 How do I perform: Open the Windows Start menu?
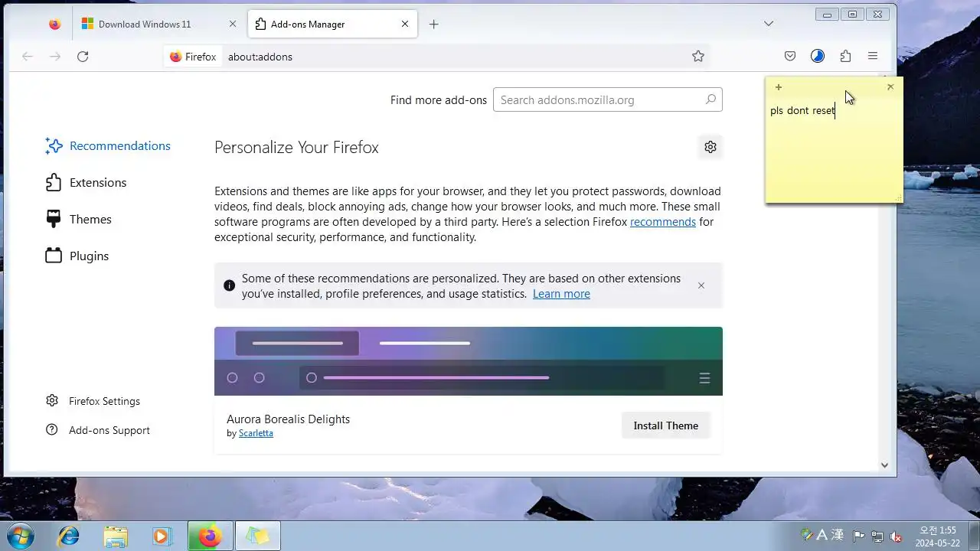pos(19,536)
